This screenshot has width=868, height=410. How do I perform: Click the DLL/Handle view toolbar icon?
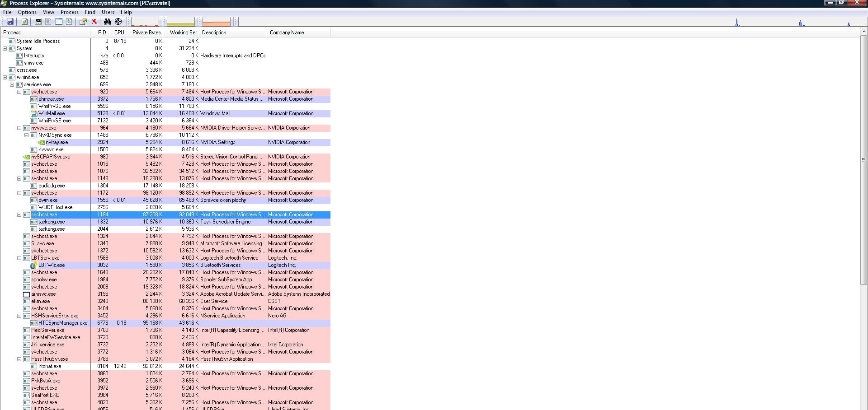click(x=69, y=22)
